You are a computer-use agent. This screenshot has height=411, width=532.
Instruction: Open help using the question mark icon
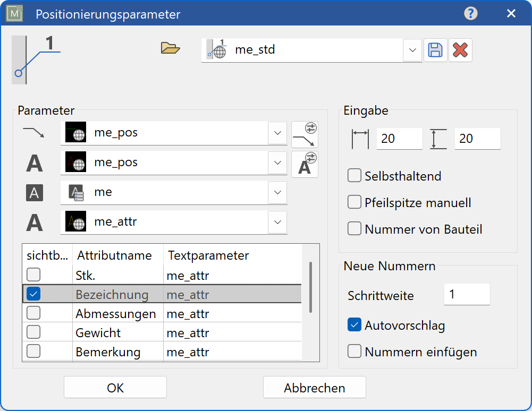pos(470,13)
